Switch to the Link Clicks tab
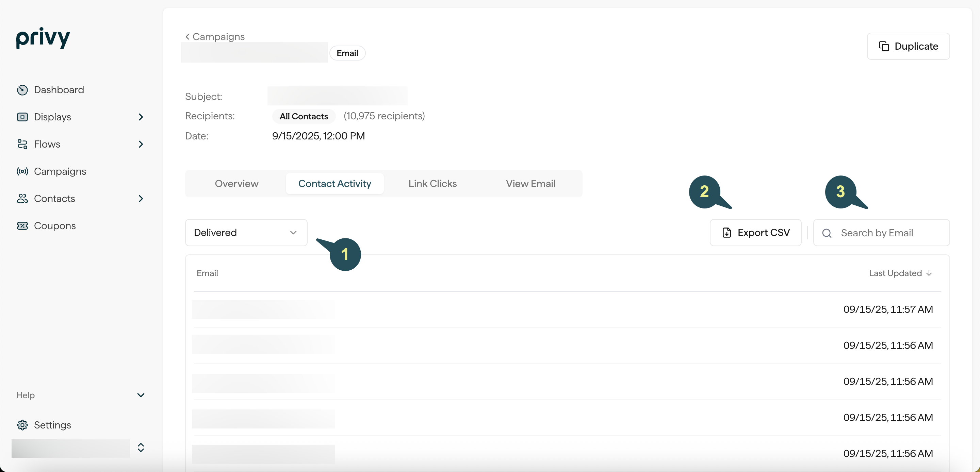Screen dimensions: 980x472 432,184
